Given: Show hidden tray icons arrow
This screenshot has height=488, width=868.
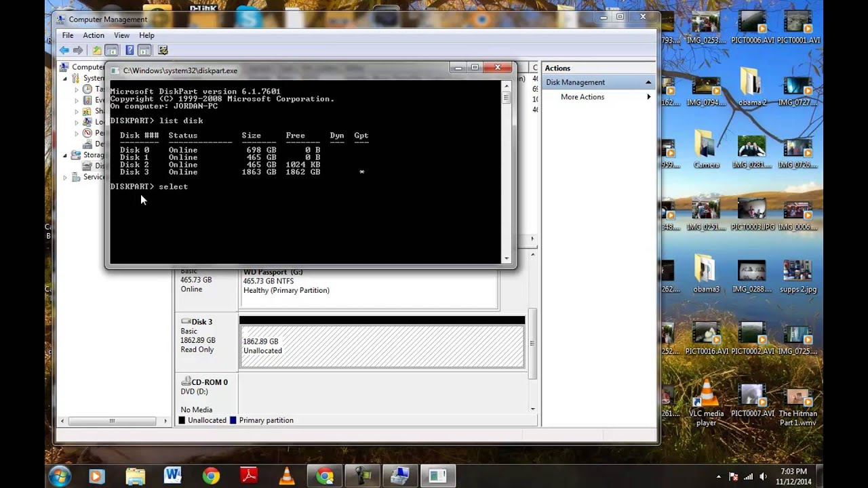Looking at the screenshot, I should (x=719, y=476).
